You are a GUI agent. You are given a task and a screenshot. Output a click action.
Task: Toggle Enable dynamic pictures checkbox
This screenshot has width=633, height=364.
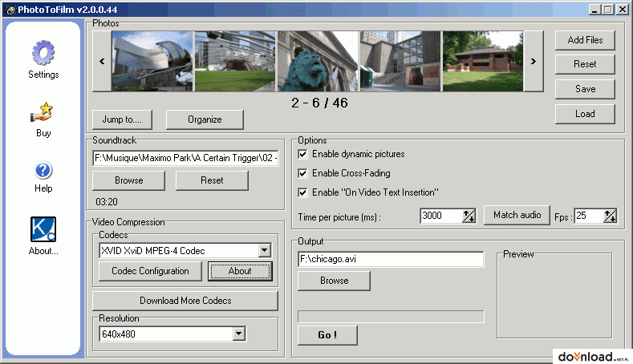pyautogui.click(x=302, y=154)
